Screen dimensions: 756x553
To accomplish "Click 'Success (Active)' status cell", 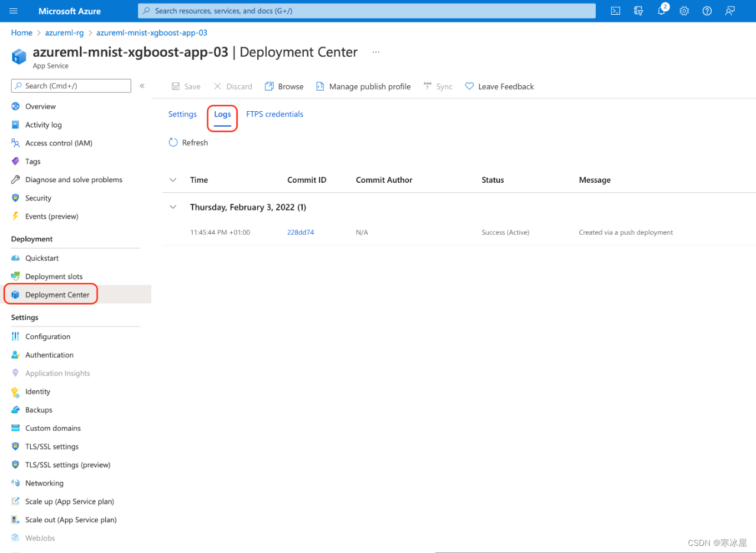I will [x=505, y=232].
